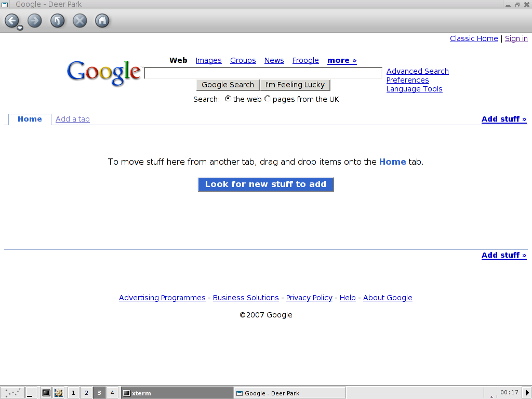Viewport: 532px width, 399px height.
Task: Launch the terminal from the taskbar monitor icon
Action: (46, 393)
